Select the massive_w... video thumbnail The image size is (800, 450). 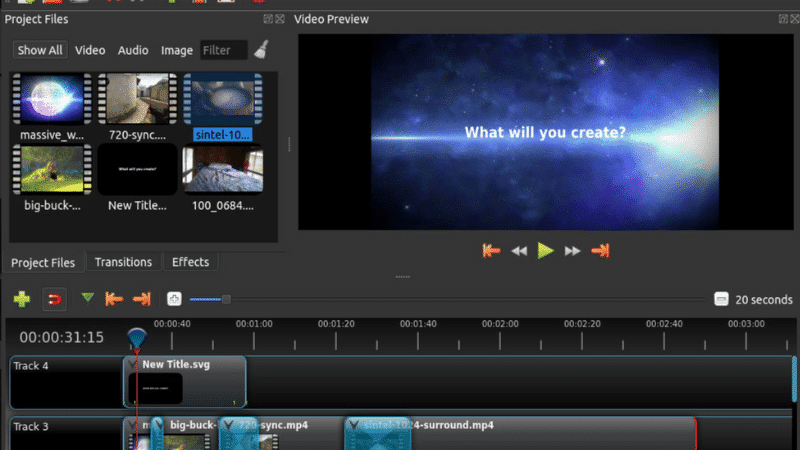(x=52, y=98)
